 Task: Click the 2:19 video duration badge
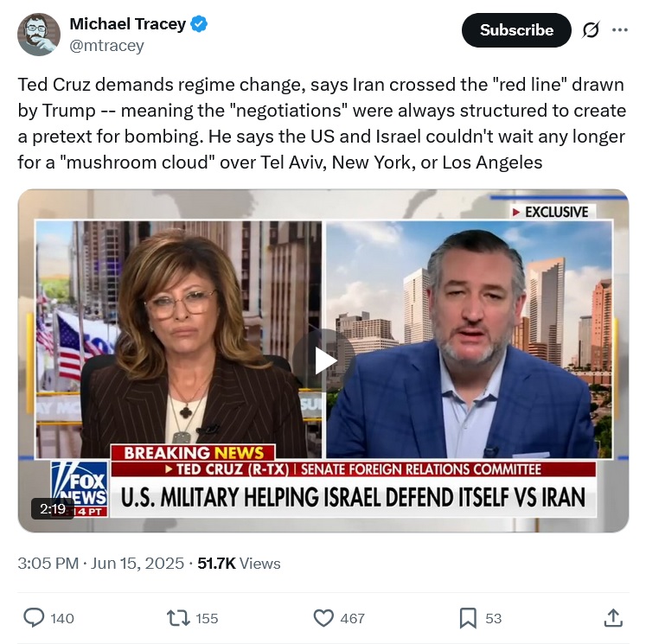tap(53, 509)
